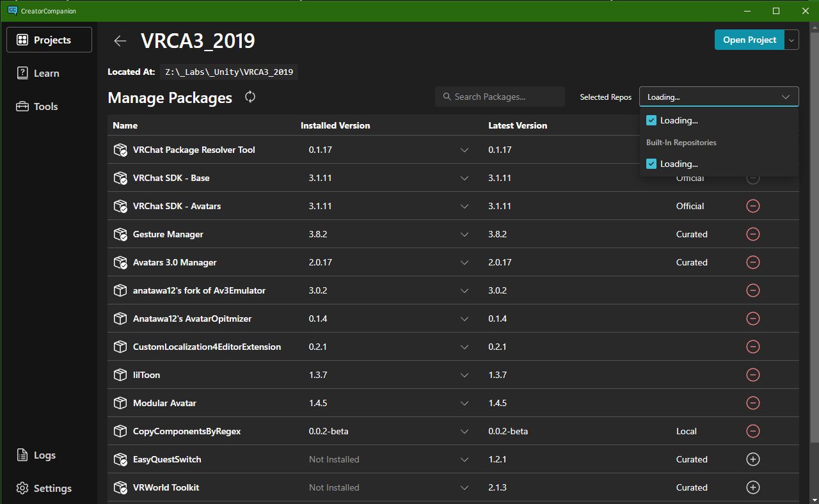
Task: Click the Open Project button
Action: click(x=749, y=40)
